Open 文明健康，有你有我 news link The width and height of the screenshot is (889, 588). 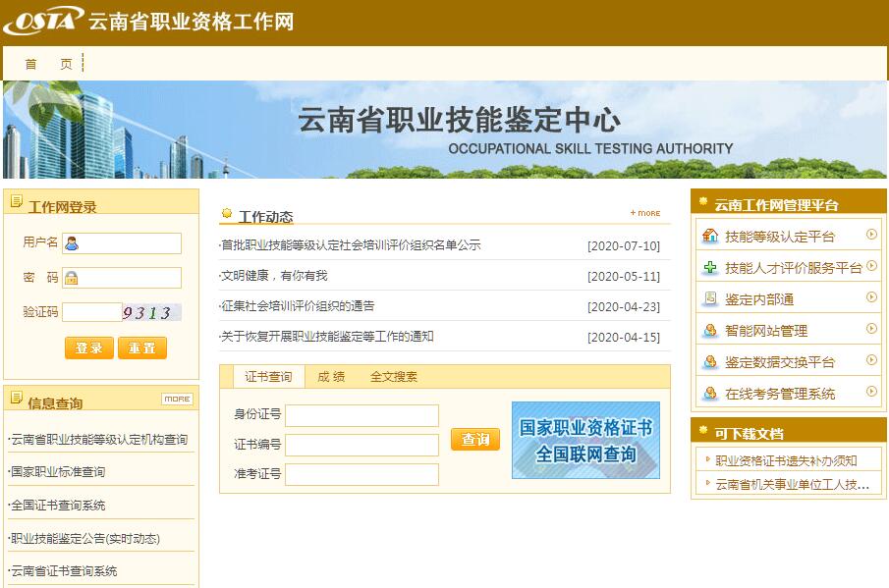(x=274, y=276)
